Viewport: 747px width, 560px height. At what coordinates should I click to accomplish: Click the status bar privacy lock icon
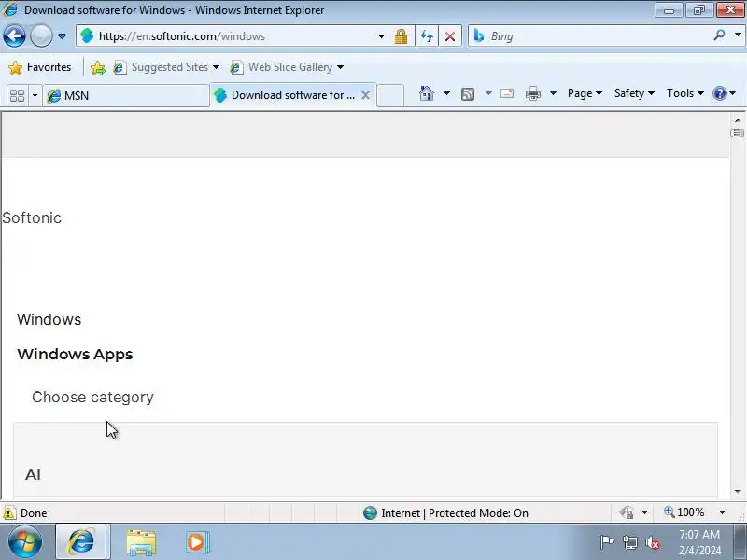(627, 512)
